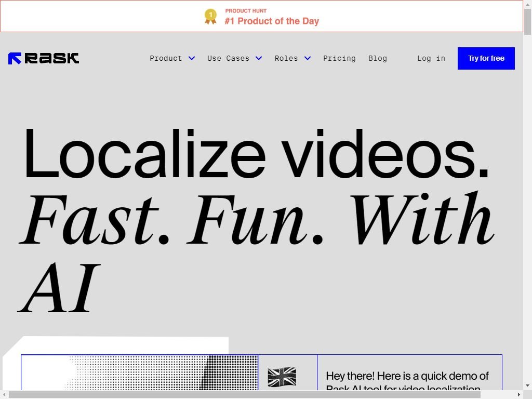The height and width of the screenshot is (399, 532).
Task: Click the vertical scrollbar thumb
Action: [527, 21]
